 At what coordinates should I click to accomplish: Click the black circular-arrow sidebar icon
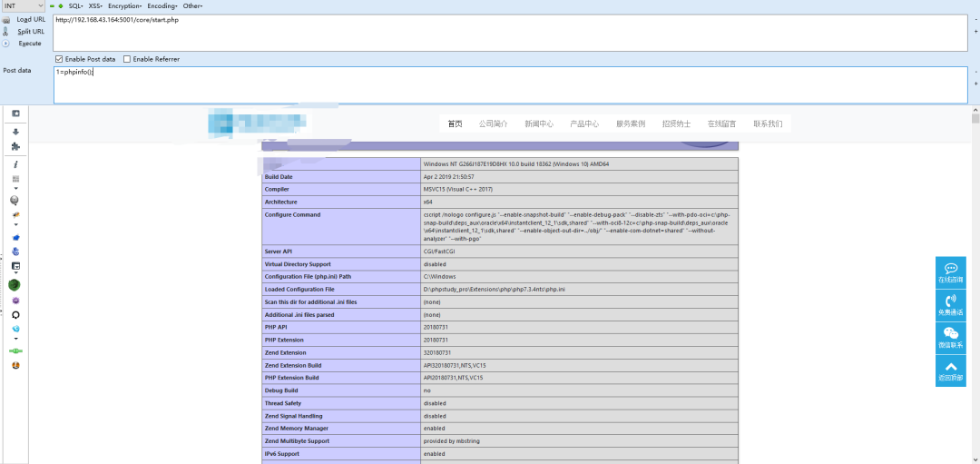(x=15, y=314)
